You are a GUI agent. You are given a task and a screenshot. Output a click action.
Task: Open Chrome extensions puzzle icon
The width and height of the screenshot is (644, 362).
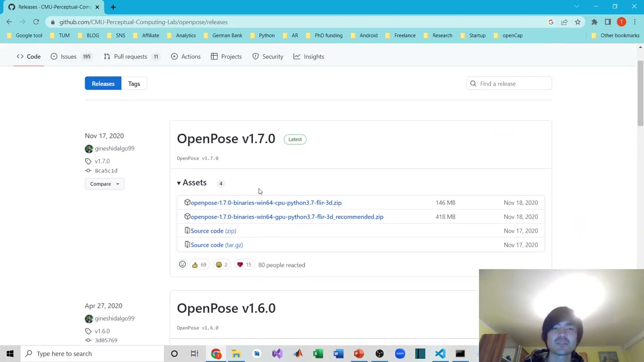click(594, 22)
